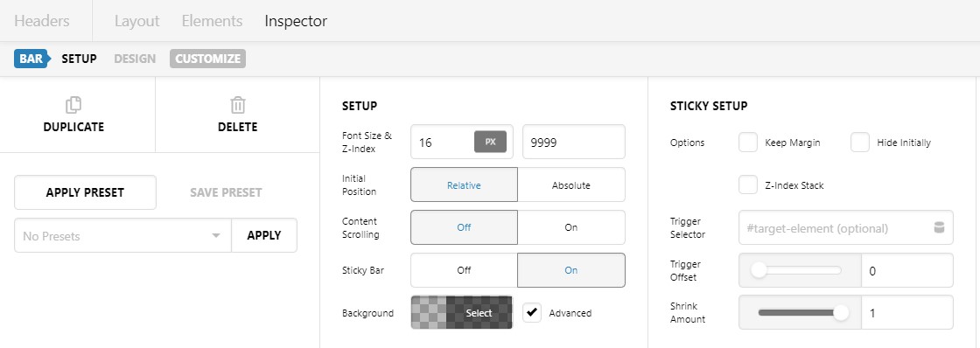Screen dimensions: 980x348
Task: Select the DESIGN sub-tab
Action: (x=135, y=59)
